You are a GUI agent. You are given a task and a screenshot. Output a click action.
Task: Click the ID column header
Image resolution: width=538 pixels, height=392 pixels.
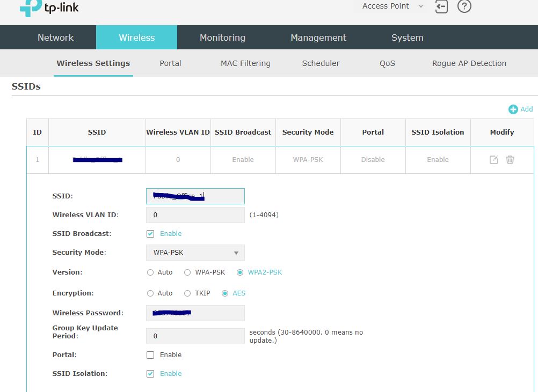click(38, 132)
